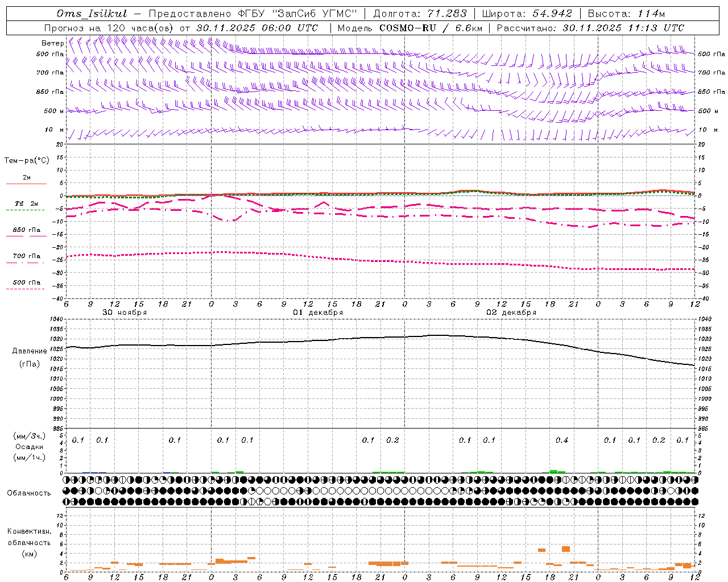Click the '500 м' wind level label on left axis
The width and height of the screenshot is (728, 582).
click(x=53, y=111)
